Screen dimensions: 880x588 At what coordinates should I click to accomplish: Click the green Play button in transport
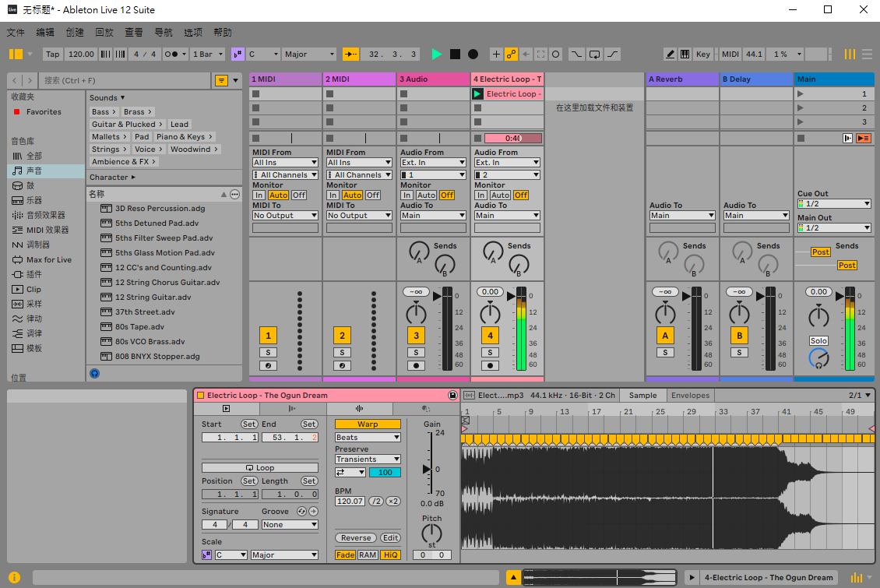coord(437,54)
